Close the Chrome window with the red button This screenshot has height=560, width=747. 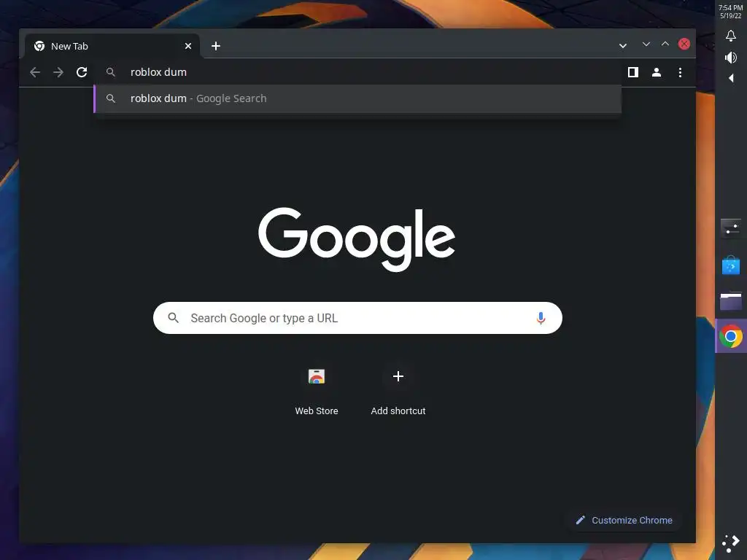tap(684, 44)
